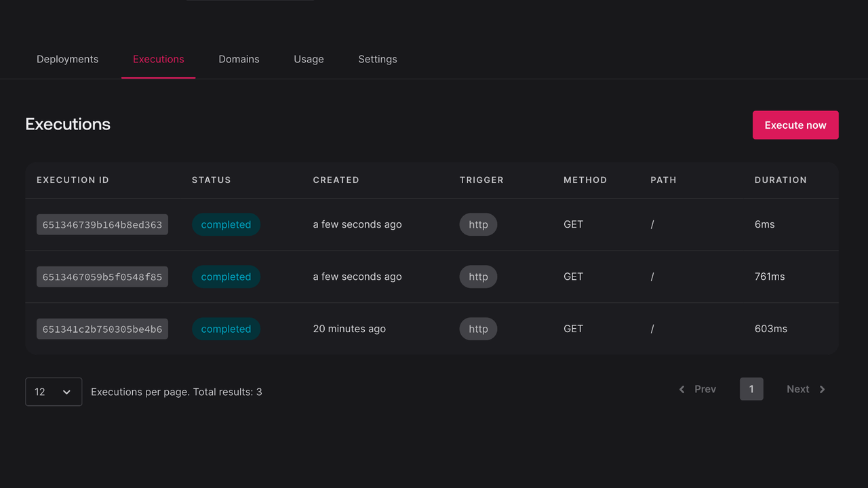
Task: Open execution 6513467059b5f0548f85
Action: 102,277
